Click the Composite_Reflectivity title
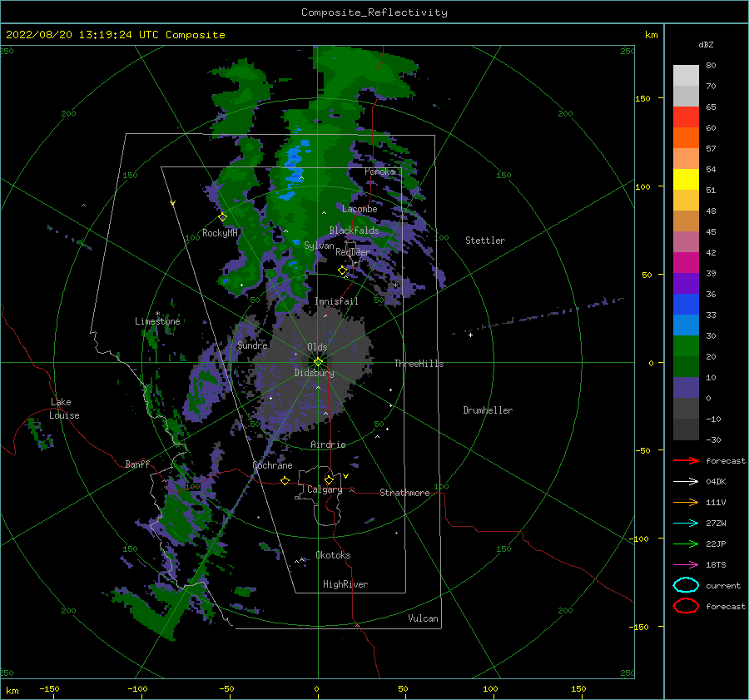 [374, 12]
